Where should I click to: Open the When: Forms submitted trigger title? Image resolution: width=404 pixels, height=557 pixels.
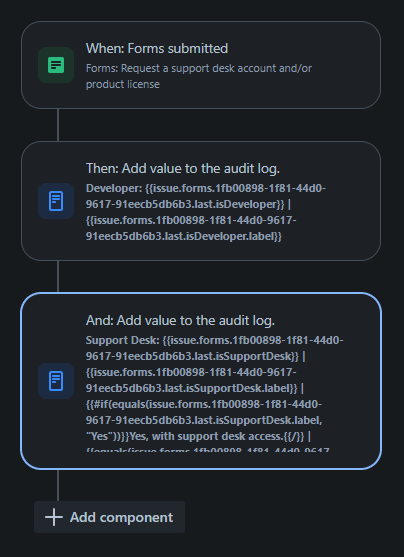pyautogui.click(x=157, y=48)
